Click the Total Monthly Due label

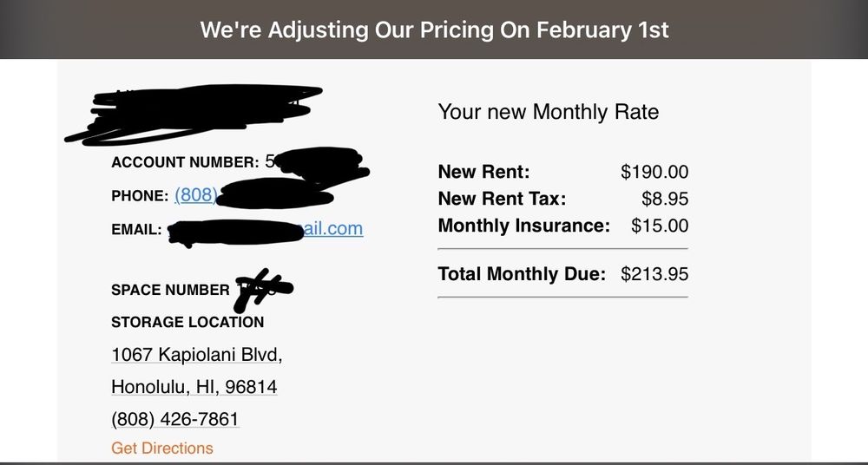coord(522,274)
